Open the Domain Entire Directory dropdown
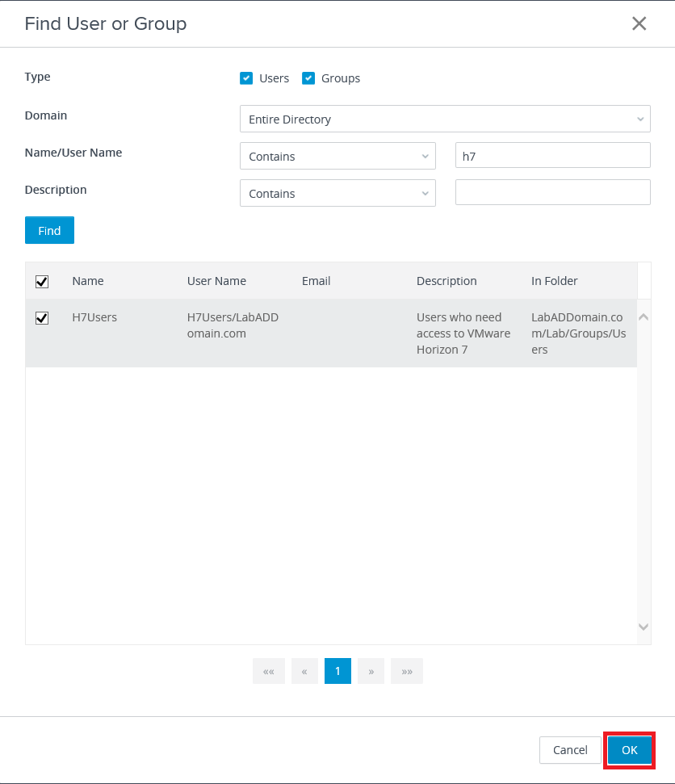This screenshot has height=784, width=675. point(445,119)
